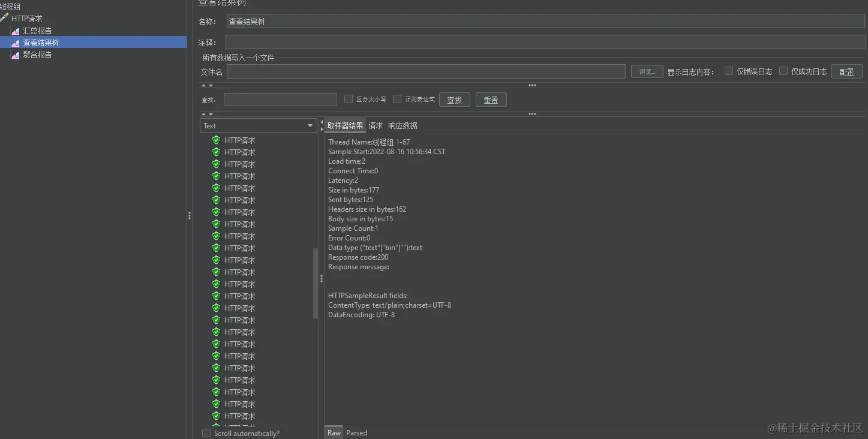Select the 线程组 node in the test plan tree
This screenshot has width=868, height=439.
pyautogui.click(x=10, y=7)
